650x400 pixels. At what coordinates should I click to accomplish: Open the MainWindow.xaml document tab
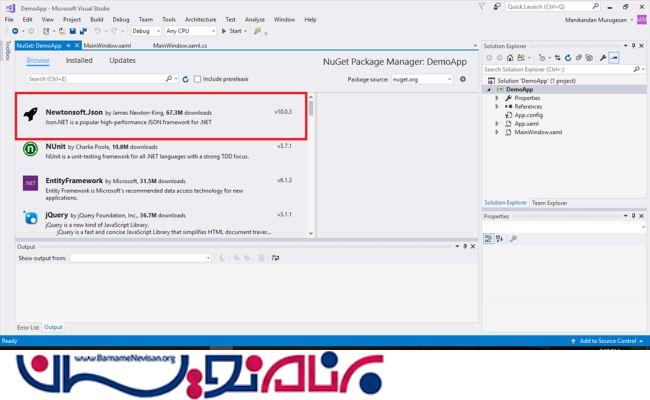pyautogui.click(x=107, y=46)
